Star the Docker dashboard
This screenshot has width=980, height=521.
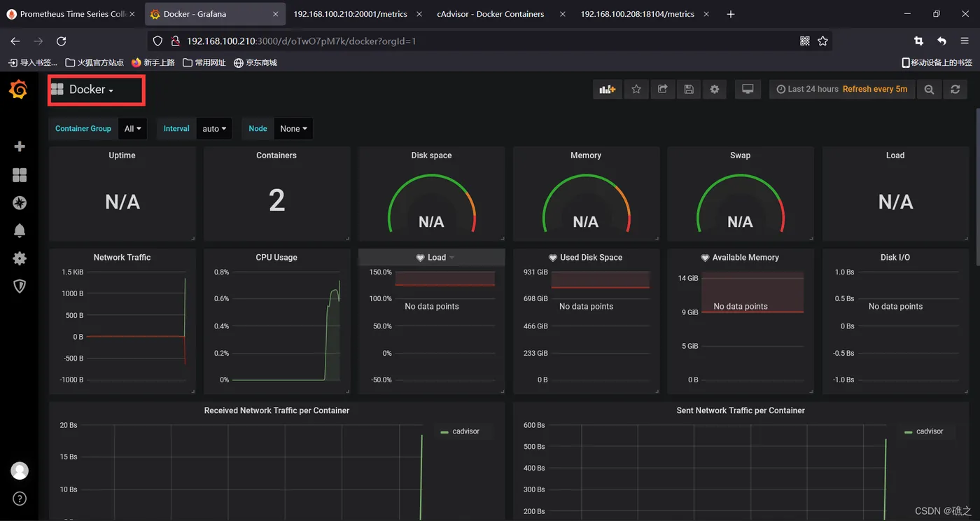coord(636,89)
